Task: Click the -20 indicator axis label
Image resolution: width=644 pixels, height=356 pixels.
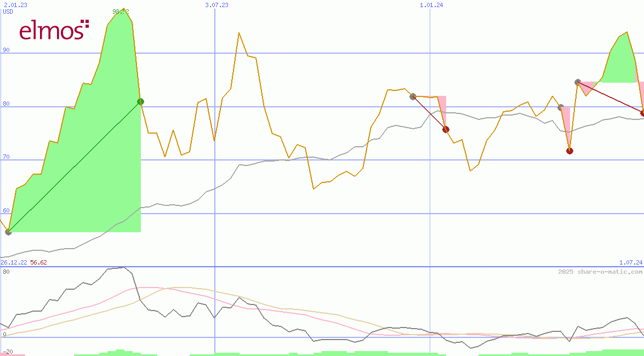Action: 7,352
